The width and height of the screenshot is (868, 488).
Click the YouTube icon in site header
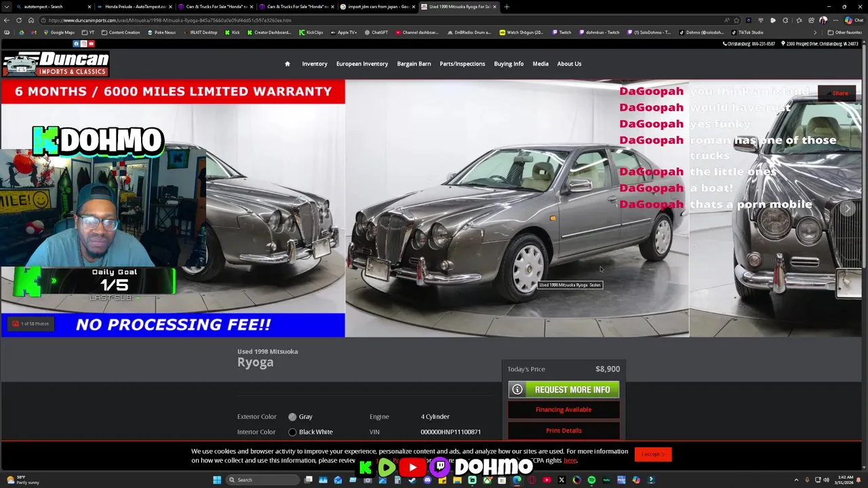92,44
